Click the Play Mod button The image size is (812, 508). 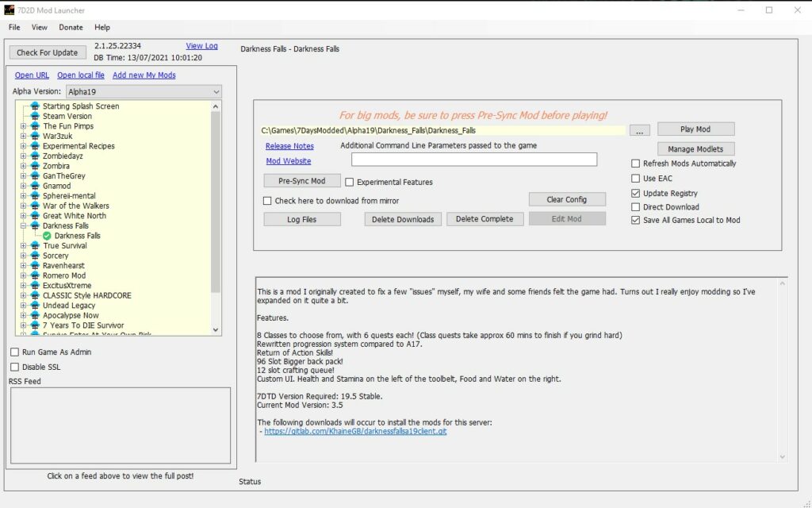(x=695, y=129)
